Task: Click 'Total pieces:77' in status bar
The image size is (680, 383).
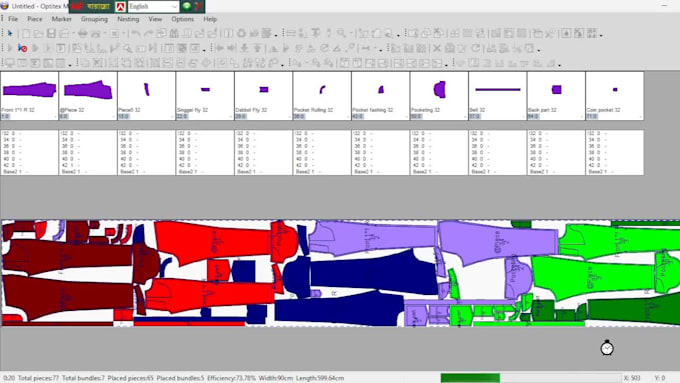Action: click(x=38, y=378)
